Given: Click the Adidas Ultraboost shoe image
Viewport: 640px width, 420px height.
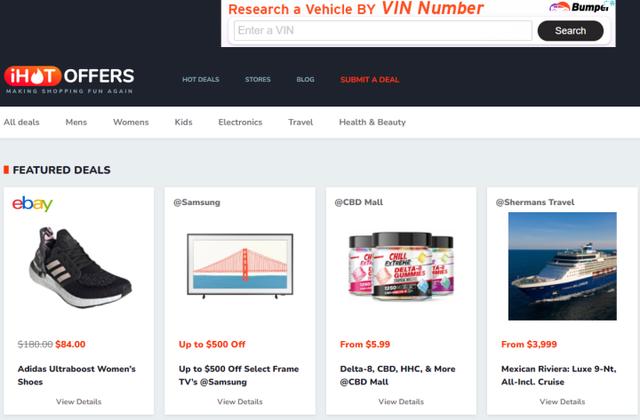Looking at the screenshot, I should tap(80, 268).
